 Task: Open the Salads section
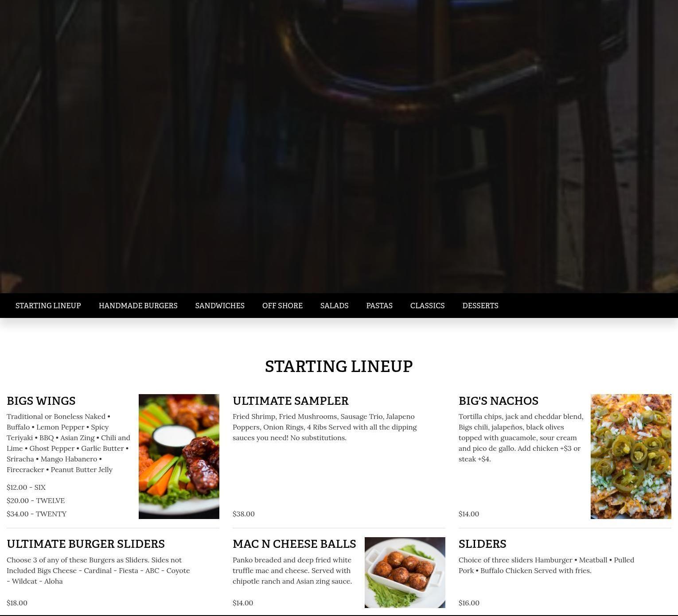coord(335,306)
